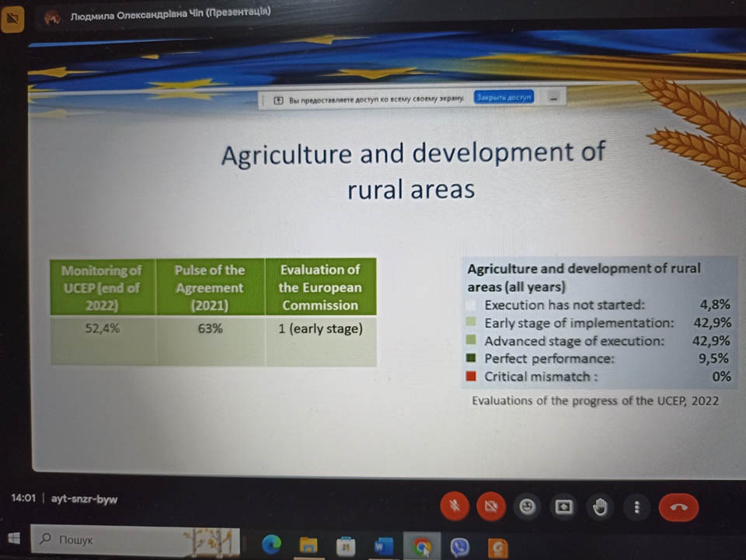Click the blue 'Закрыть доступ' stop sharing button
Image resolution: width=746 pixels, height=560 pixels.
click(504, 98)
